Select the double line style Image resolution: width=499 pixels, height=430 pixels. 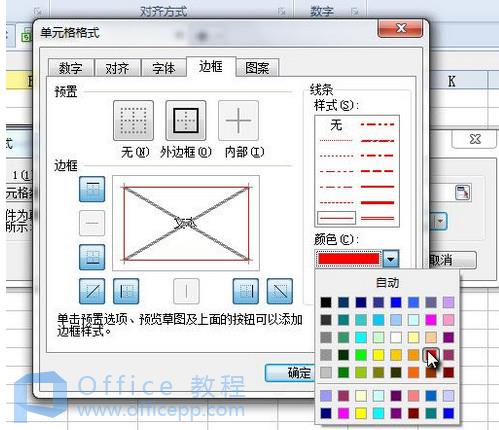coord(378,218)
